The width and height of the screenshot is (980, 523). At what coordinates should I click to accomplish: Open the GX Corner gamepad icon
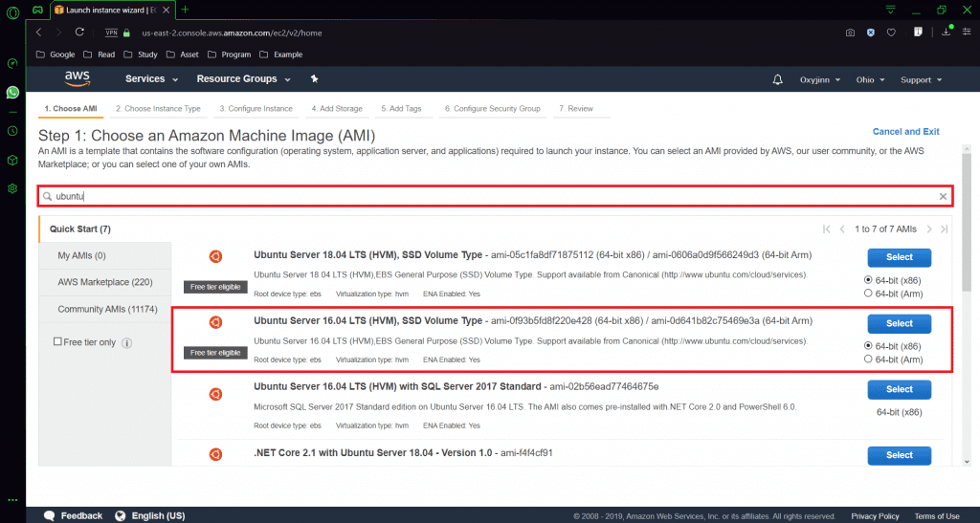[38, 10]
